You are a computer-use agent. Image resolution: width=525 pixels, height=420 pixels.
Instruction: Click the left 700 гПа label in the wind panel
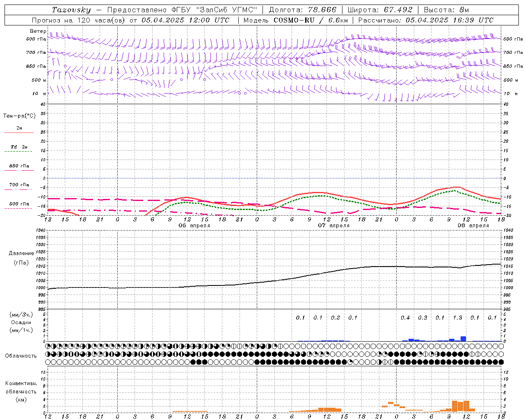coord(36,52)
